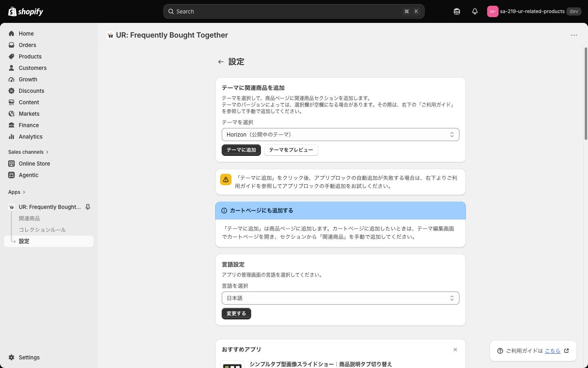Viewport: 588px width, 368px height.
Task: Select the 設定 sub-page
Action: (49, 241)
